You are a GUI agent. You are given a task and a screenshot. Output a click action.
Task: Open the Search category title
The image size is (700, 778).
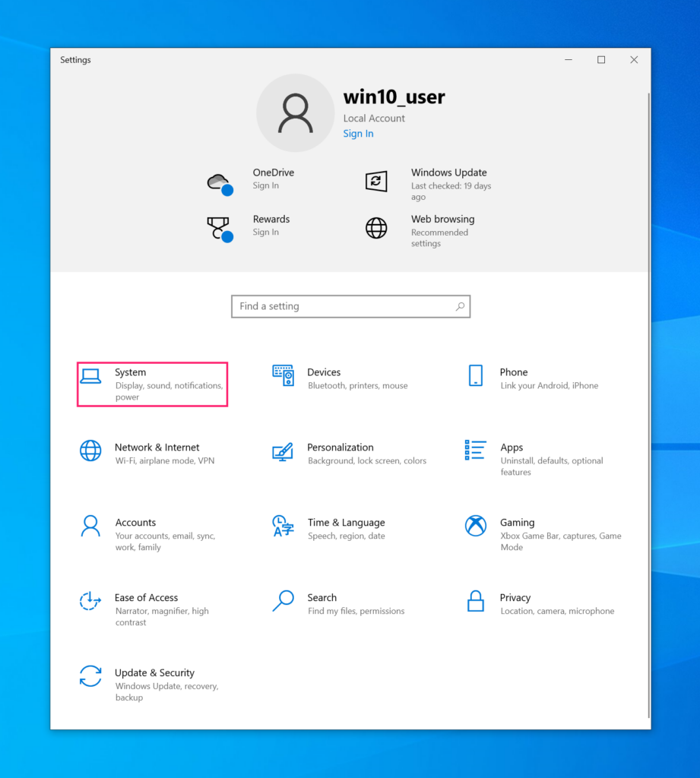321,597
